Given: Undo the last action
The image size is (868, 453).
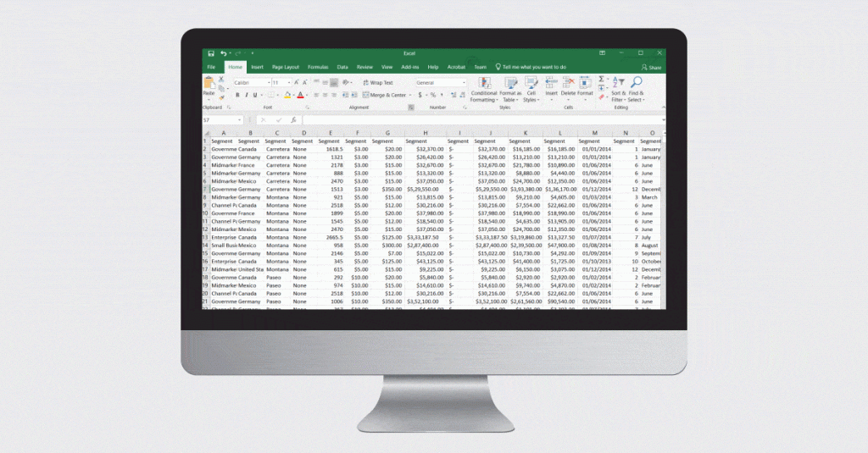Looking at the screenshot, I should (x=223, y=53).
